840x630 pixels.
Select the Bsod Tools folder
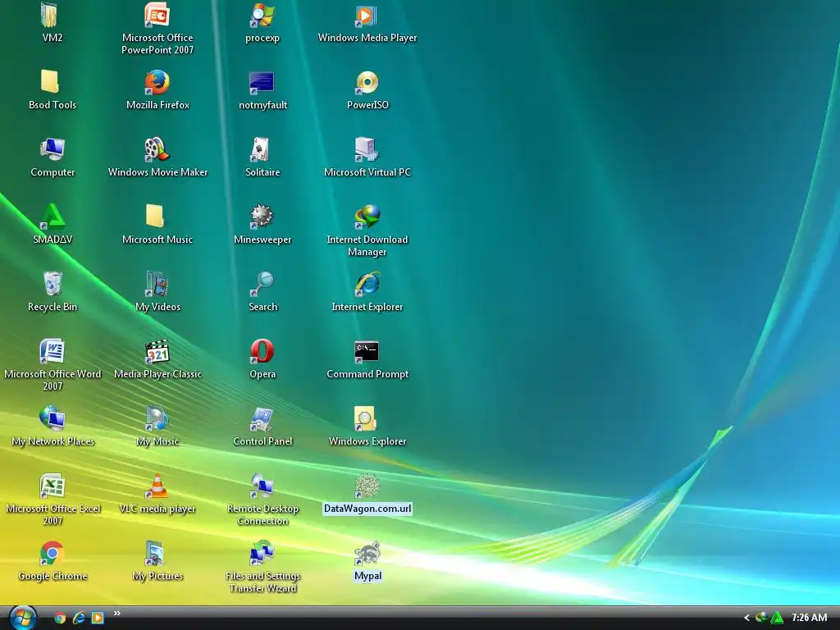coord(50,82)
